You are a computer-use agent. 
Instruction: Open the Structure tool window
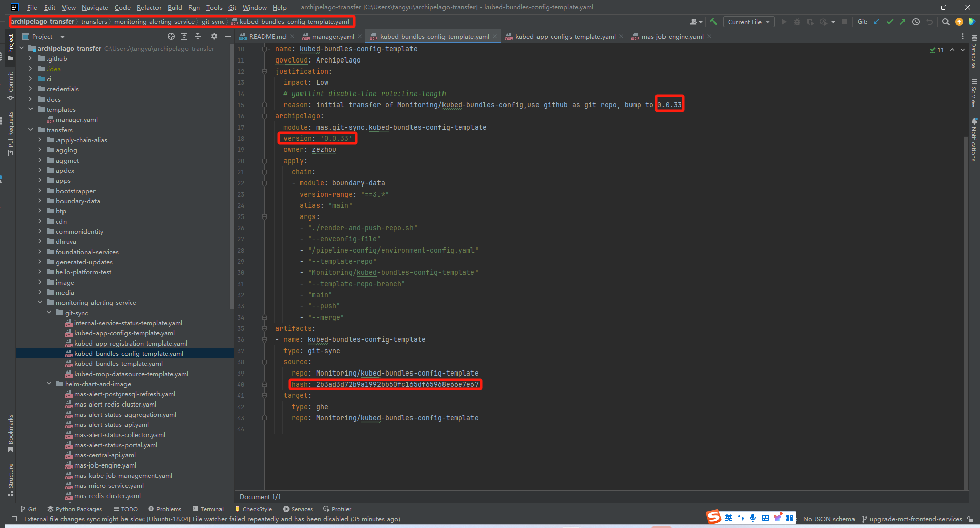(11, 480)
